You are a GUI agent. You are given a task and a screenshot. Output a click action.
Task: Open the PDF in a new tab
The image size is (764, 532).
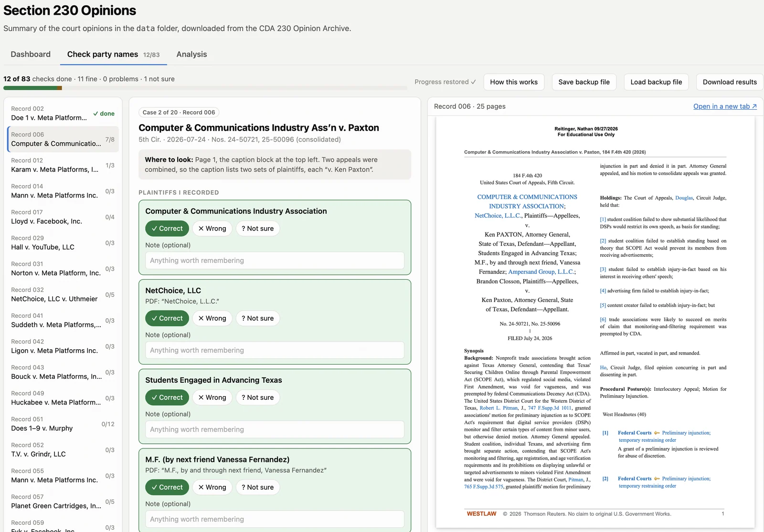pyautogui.click(x=725, y=106)
